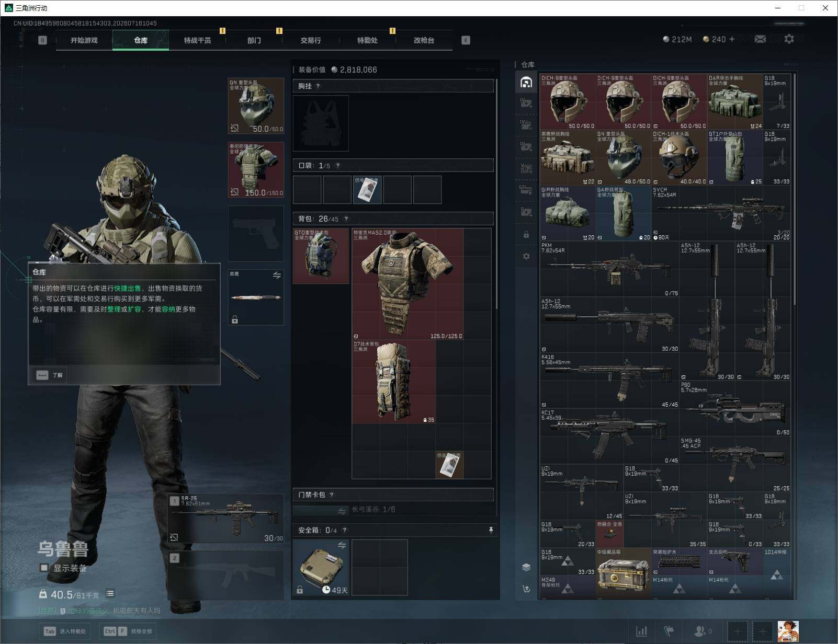Toggle swap arrows on safe box slot
Image resolution: width=838 pixels, height=644 pixels.
pos(342,545)
